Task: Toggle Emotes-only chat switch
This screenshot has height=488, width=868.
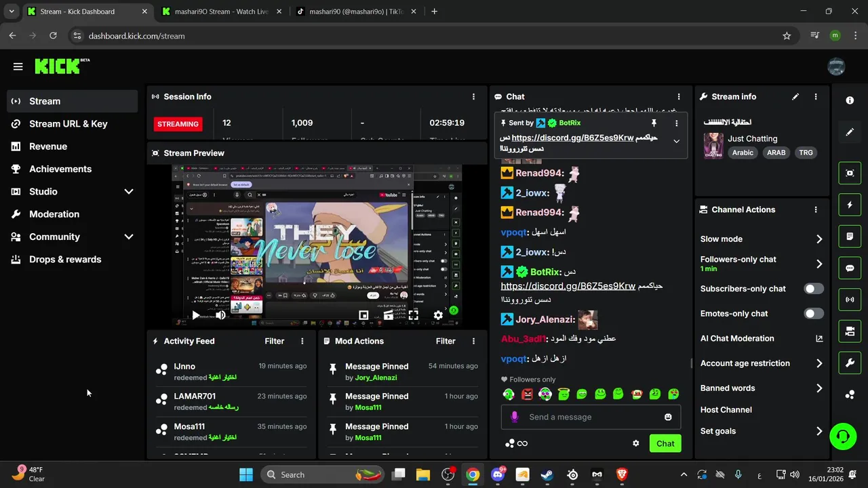Action: tap(814, 313)
